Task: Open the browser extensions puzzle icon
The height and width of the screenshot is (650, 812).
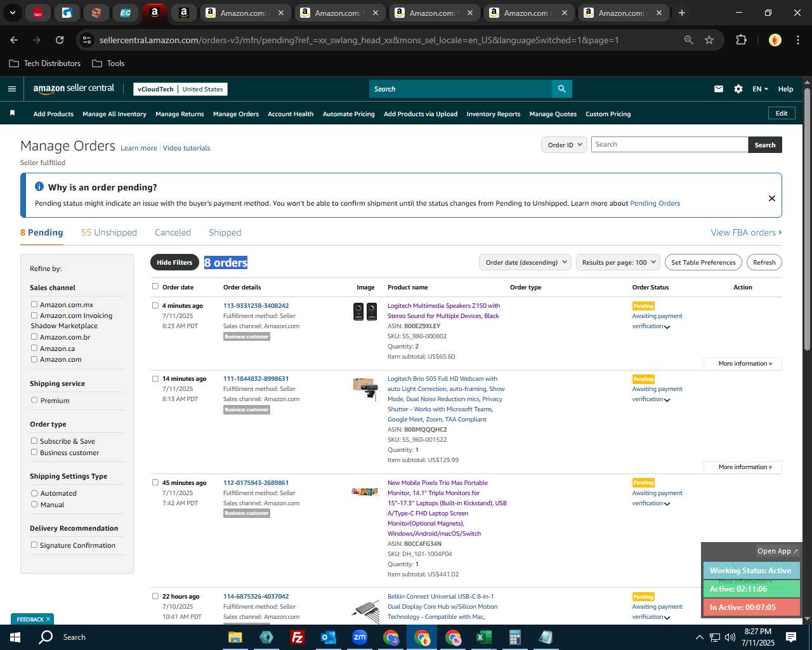Action: pos(741,40)
